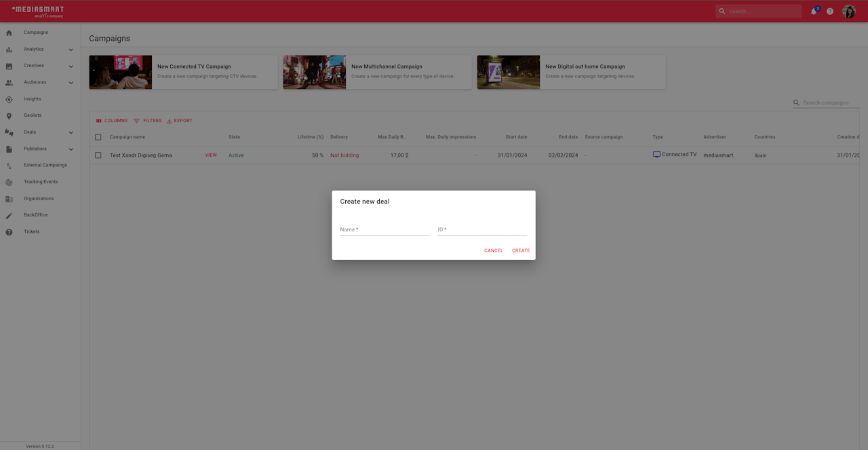Sort by Campaign name column header

(x=127, y=137)
